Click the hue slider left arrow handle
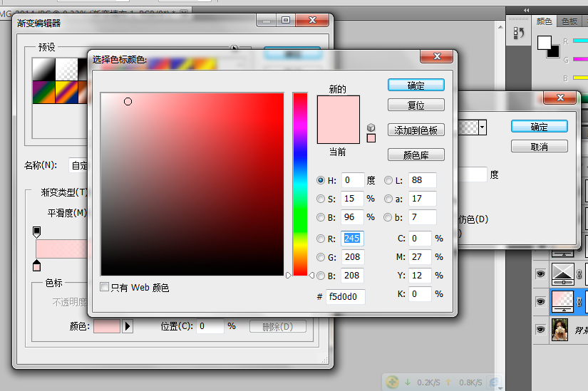 (x=288, y=276)
